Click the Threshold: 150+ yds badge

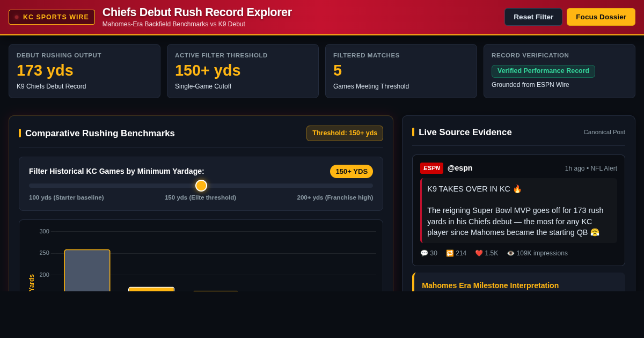pyautogui.click(x=345, y=133)
